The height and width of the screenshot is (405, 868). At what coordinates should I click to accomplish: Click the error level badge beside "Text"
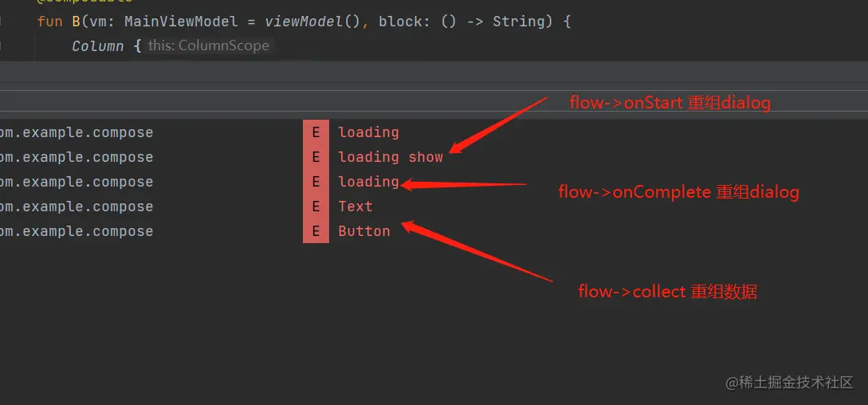pos(316,206)
